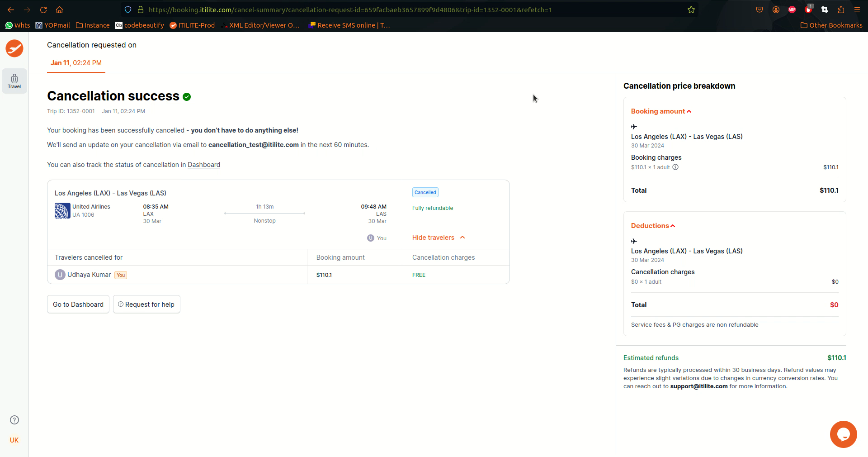
Task: Click the UK user avatar in the sidebar
Action: point(14,440)
